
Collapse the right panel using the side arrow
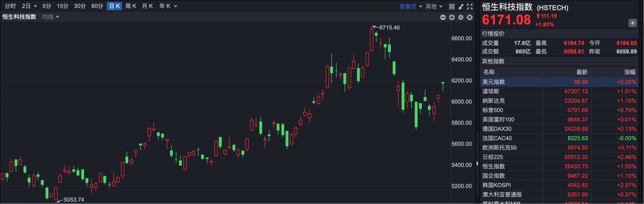[x=477, y=164]
